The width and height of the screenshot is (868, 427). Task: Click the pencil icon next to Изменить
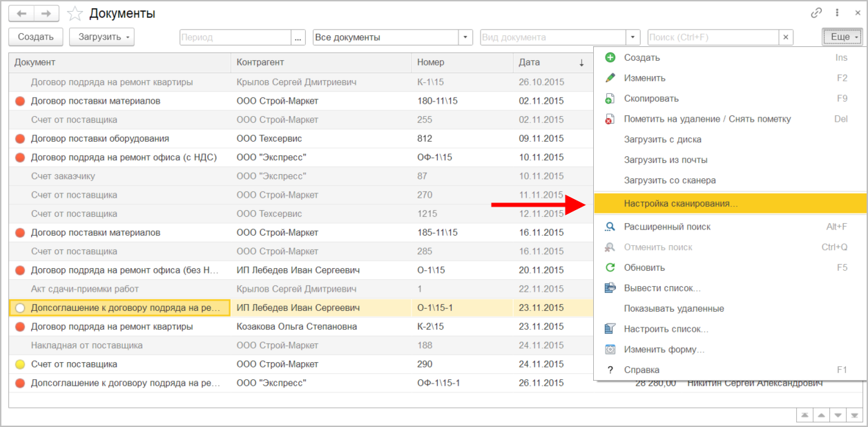point(610,78)
